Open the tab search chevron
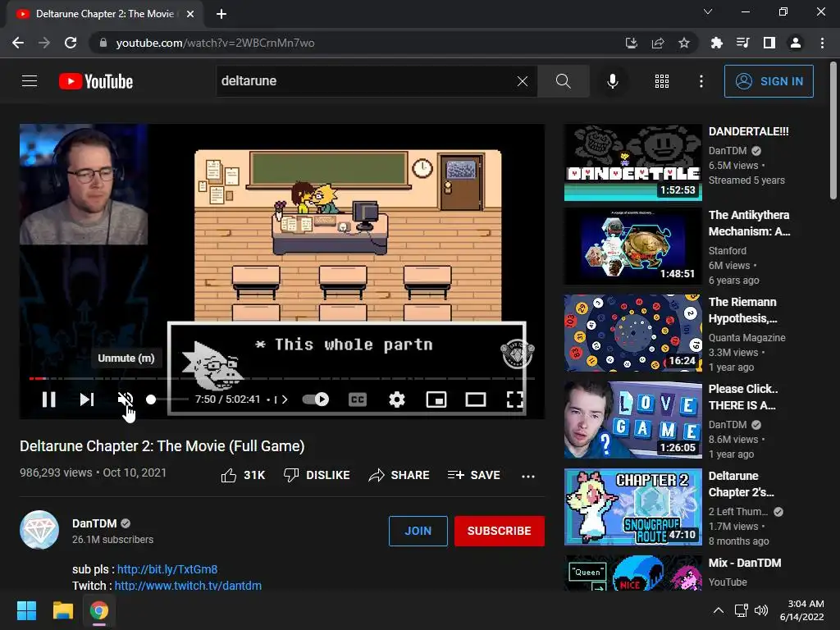The width and height of the screenshot is (840, 630). (x=708, y=11)
